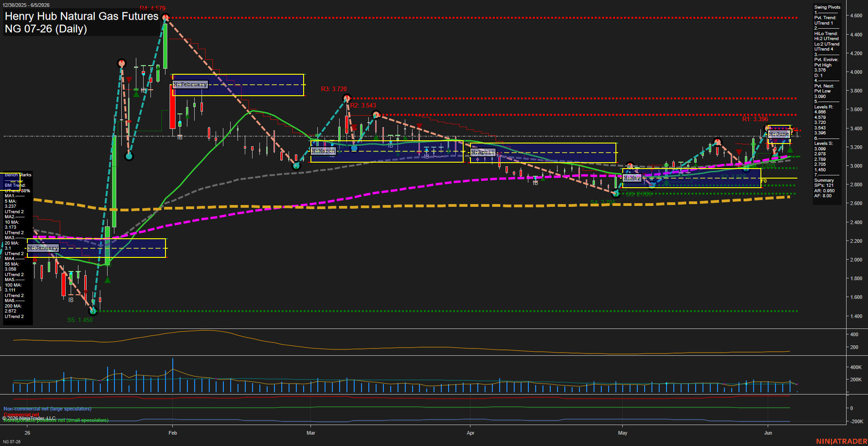Click the 400K volume axis label
868x446 pixels.
[856, 367]
